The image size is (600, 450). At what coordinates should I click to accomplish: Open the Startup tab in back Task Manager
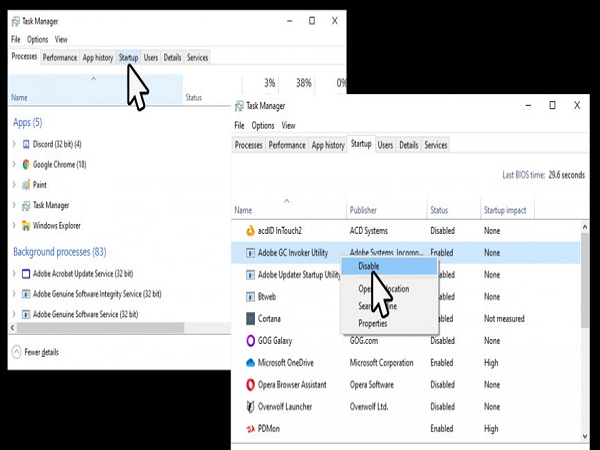pyautogui.click(x=128, y=58)
